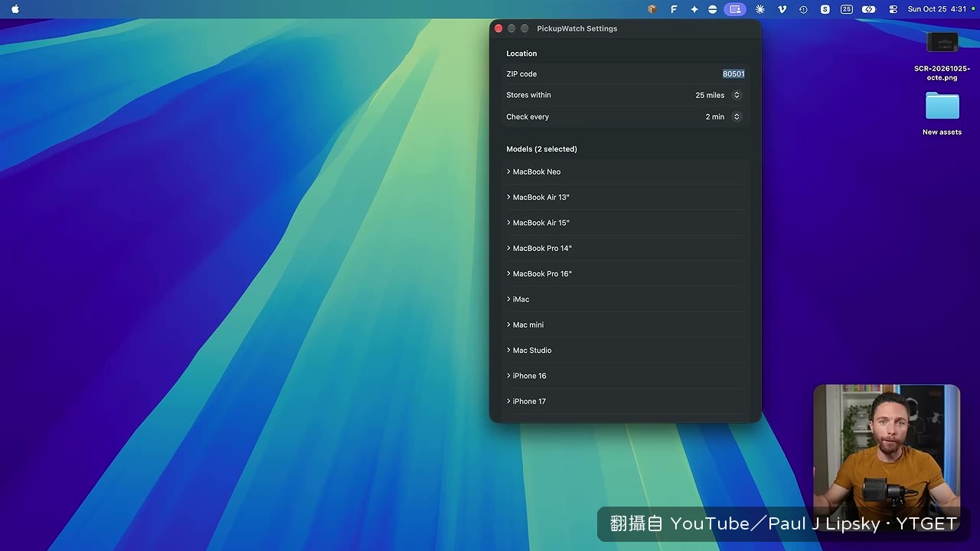980x551 pixels.
Task: Click the "Location" section heading
Action: [x=521, y=54]
